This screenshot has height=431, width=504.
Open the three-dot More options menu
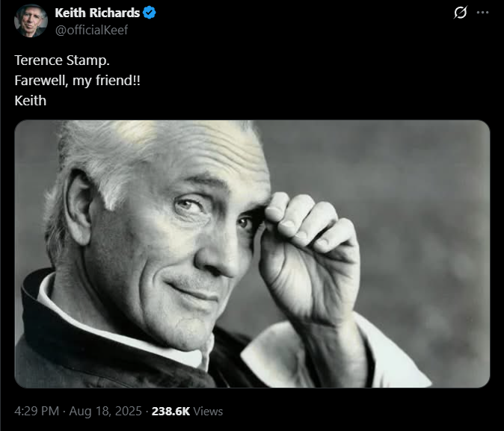pyautogui.click(x=483, y=13)
